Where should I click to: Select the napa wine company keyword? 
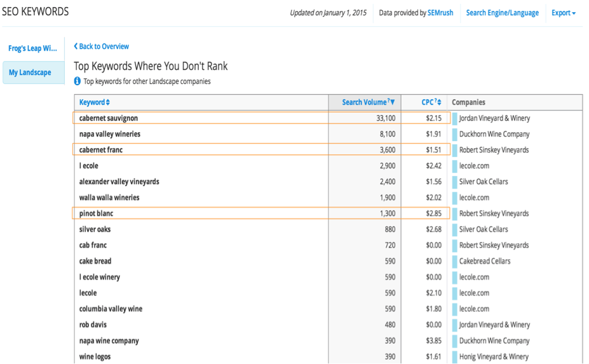click(x=109, y=340)
